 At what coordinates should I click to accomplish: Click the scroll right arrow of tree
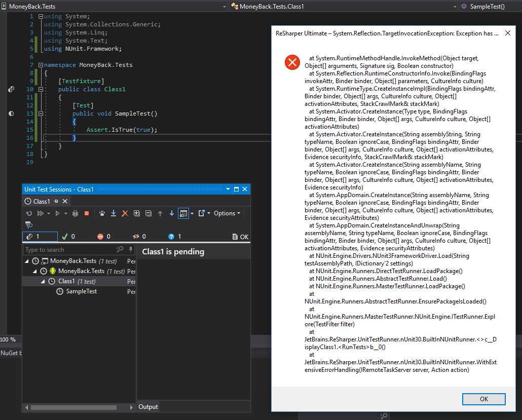tap(131, 407)
